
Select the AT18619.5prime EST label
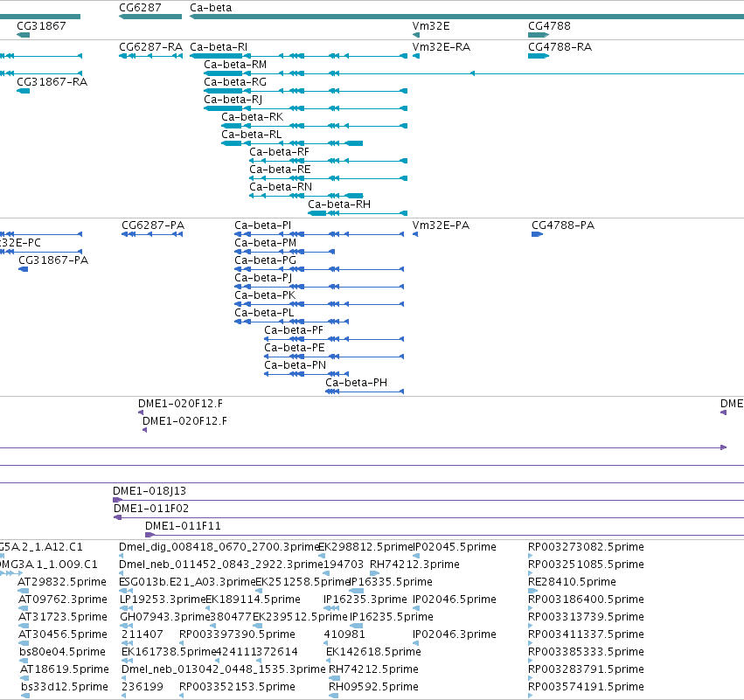(x=65, y=669)
